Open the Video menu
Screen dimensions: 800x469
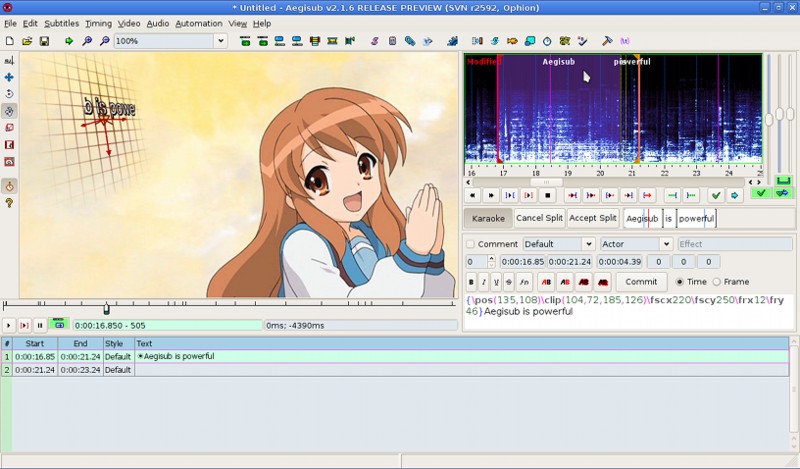[129, 23]
